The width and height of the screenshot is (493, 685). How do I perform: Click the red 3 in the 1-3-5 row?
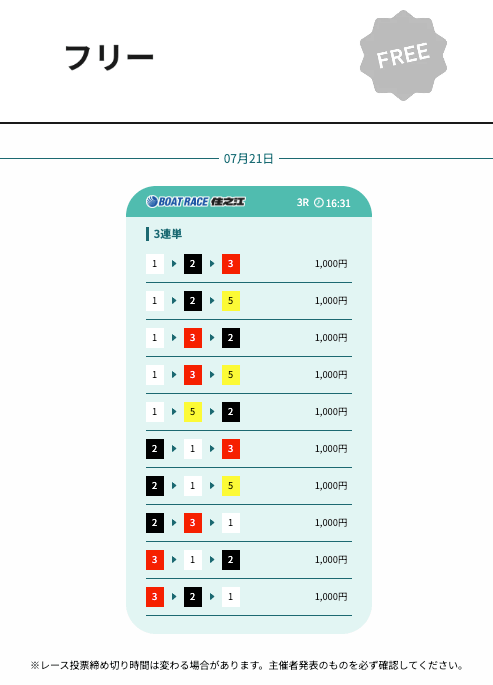[193, 375]
